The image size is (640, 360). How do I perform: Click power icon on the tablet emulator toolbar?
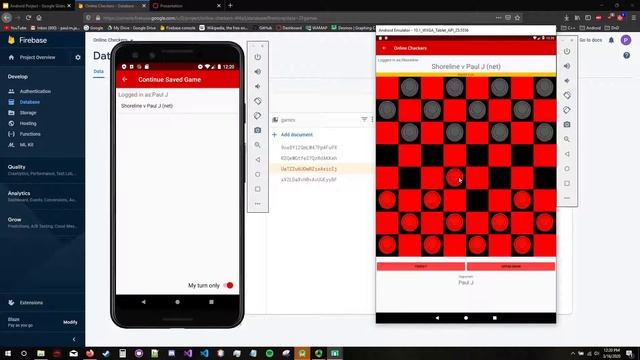point(567,51)
